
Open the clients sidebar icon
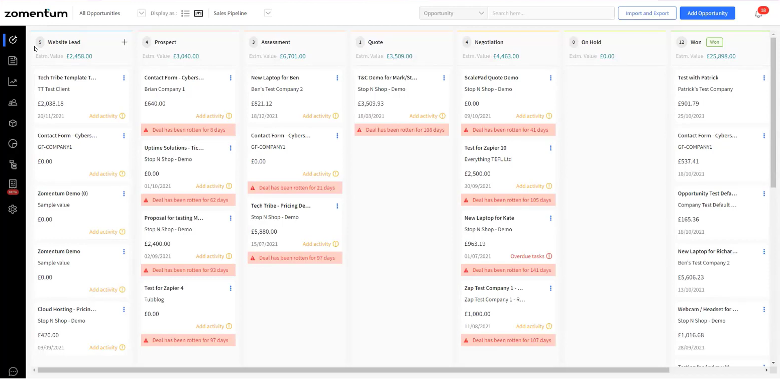click(13, 102)
